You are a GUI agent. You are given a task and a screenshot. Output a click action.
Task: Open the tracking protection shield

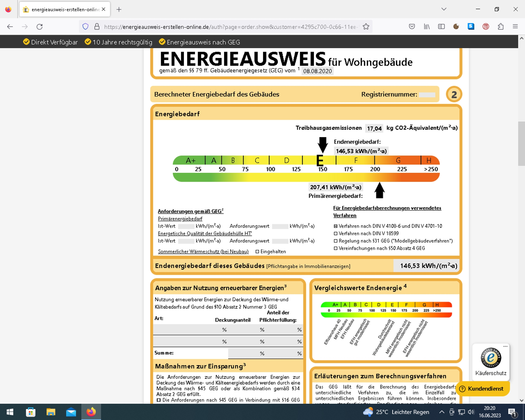[86, 27]
